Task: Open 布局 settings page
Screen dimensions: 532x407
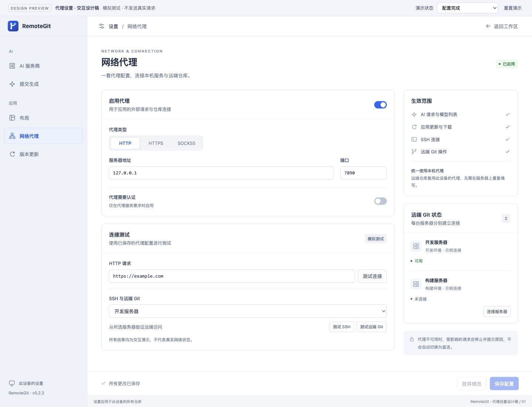Action: click(43, 118)
